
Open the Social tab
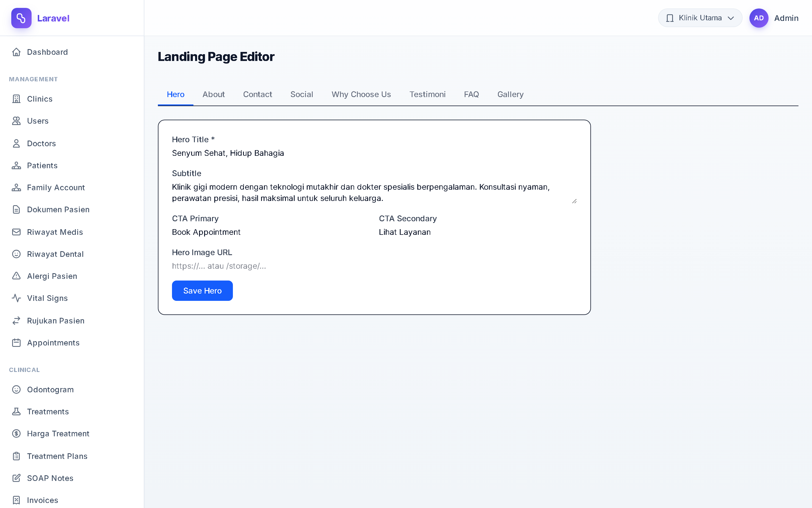[302, 95]
